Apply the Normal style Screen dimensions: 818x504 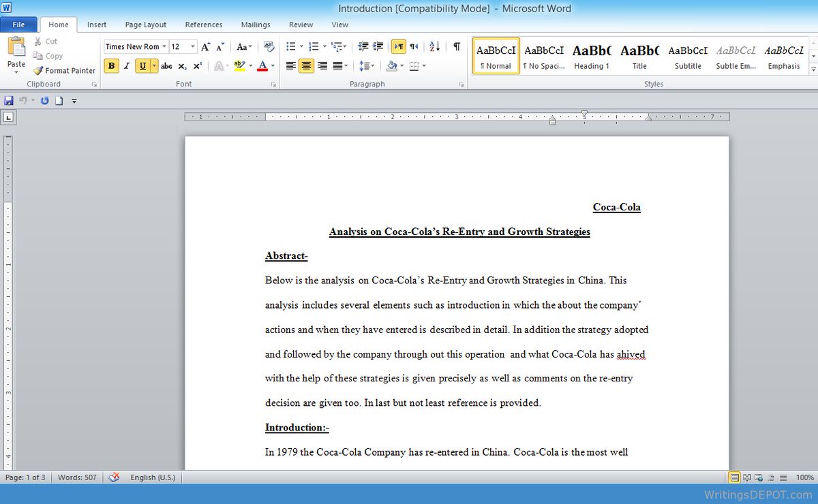(496, 56)
